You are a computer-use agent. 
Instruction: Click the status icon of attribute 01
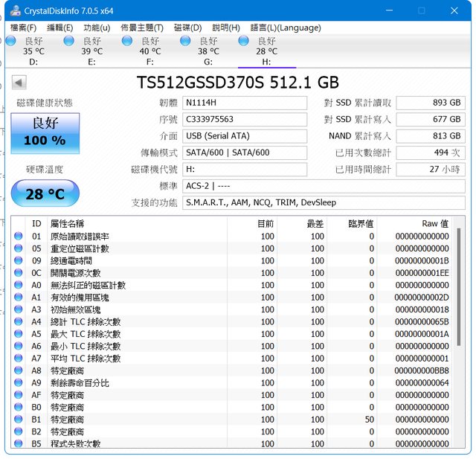(18, 236)
